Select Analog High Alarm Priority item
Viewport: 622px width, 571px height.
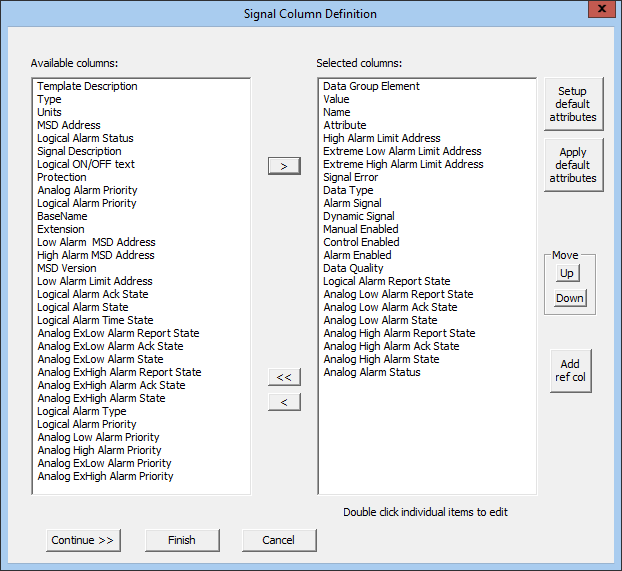tap(99, 450)
